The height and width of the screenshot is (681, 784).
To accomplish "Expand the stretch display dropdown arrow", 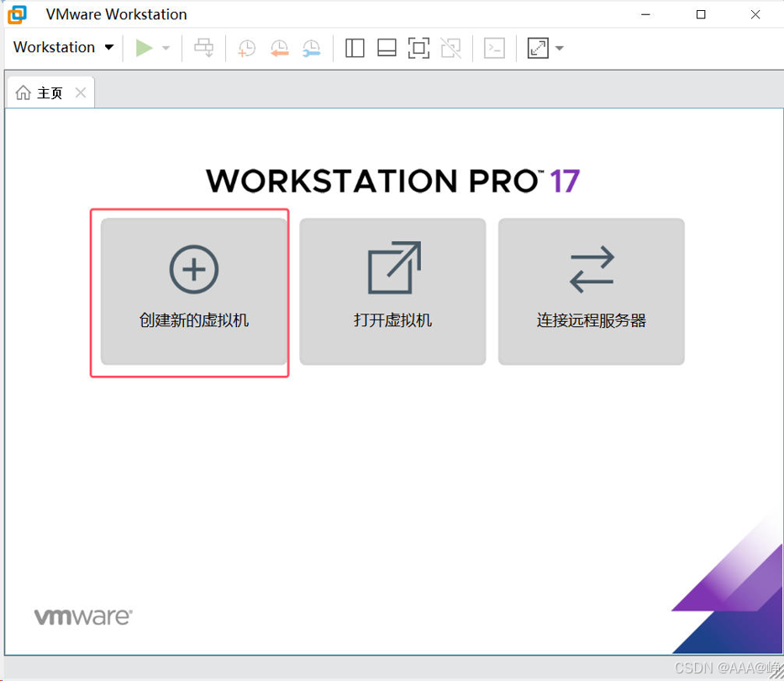I will pos(560,48).
